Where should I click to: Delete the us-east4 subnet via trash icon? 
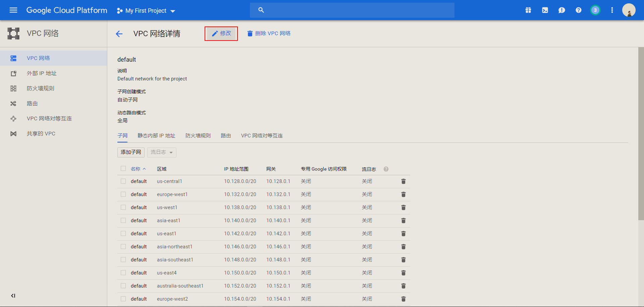(x=404, y=273)
